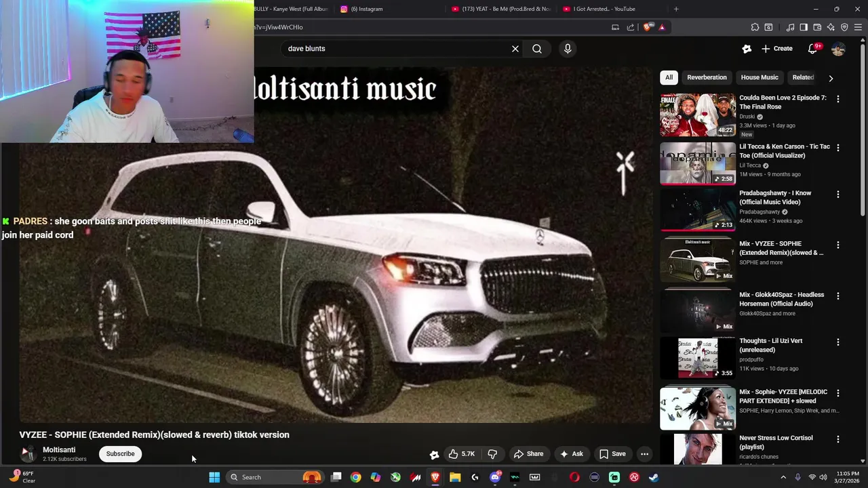The width and height of the screenshot is (868, 488).
Task: Open Steam from the taskbar
Action: pyautogui.click(x=654, y=477)
